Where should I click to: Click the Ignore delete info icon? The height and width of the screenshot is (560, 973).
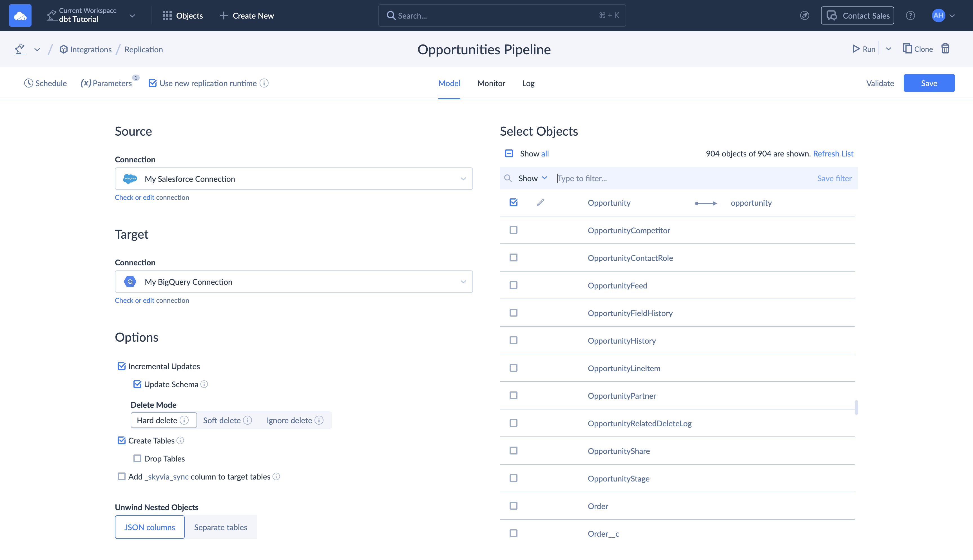319,420
